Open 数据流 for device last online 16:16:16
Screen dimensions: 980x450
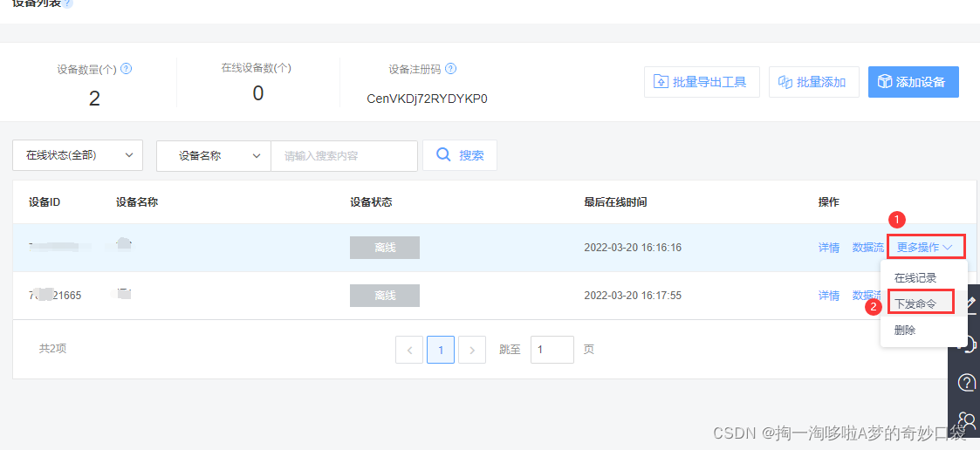pyautogui.click(x=868, y=248)
